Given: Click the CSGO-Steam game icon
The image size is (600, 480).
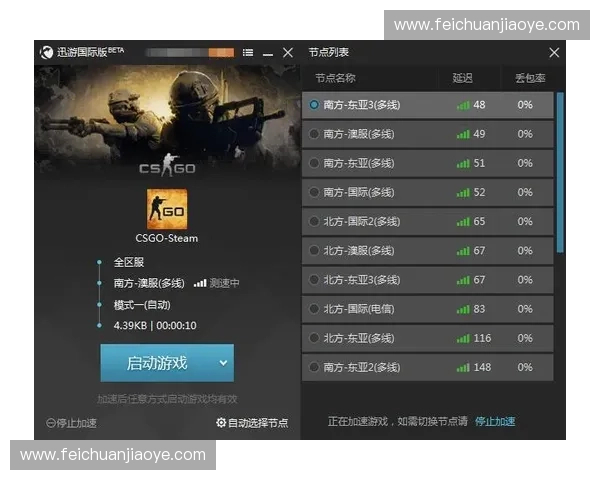Looking at the screenshot, I should 167,209.
